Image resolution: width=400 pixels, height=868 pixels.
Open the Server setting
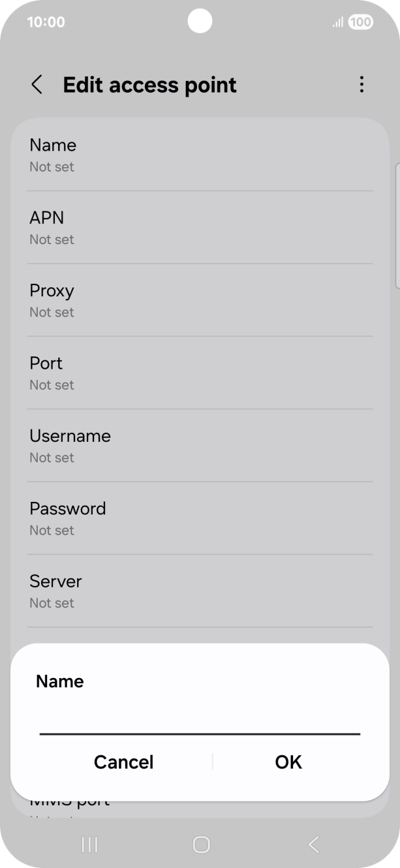tap(200, 590)
